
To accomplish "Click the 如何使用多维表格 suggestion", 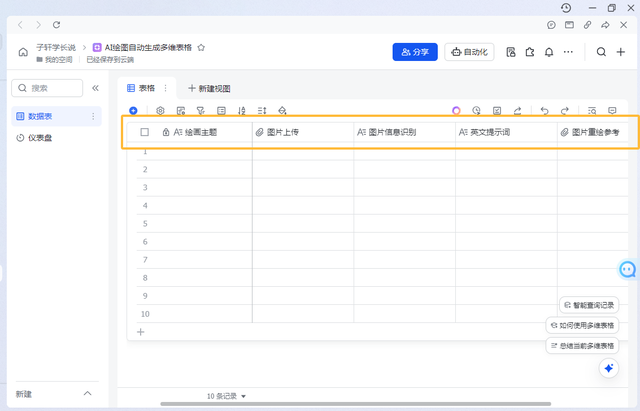I will (x=582, y=325).
